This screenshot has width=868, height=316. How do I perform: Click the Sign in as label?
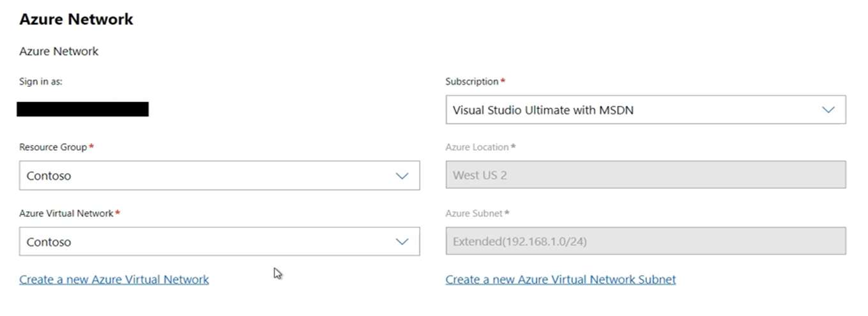pos(41,82)
